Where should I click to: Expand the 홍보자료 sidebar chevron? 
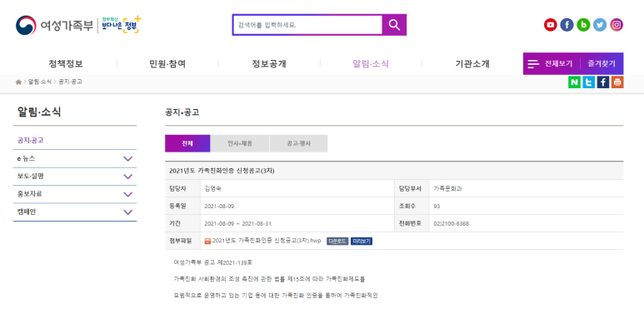pyautogui.click(x=128, y=195)
